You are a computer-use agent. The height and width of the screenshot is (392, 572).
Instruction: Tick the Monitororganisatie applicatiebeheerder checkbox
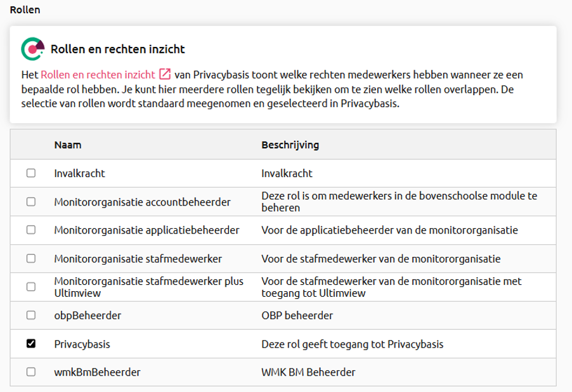point(30,230)
